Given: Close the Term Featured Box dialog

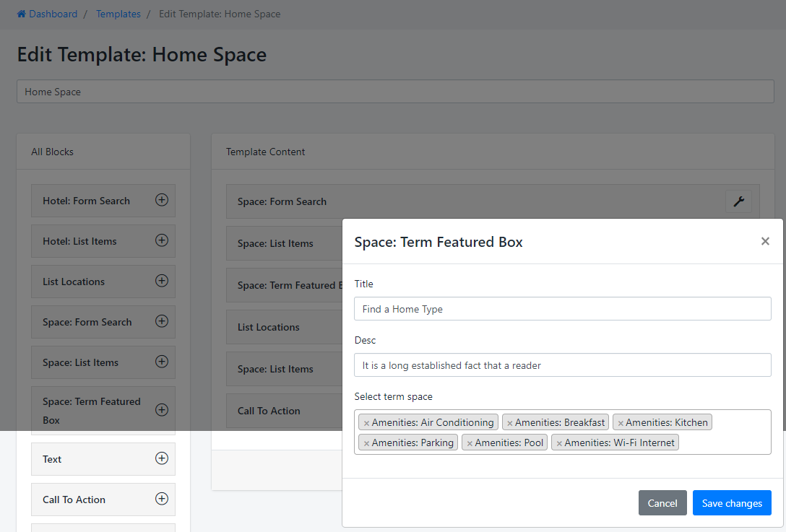Looking at the screenshot, I should [x=765, y=241].
